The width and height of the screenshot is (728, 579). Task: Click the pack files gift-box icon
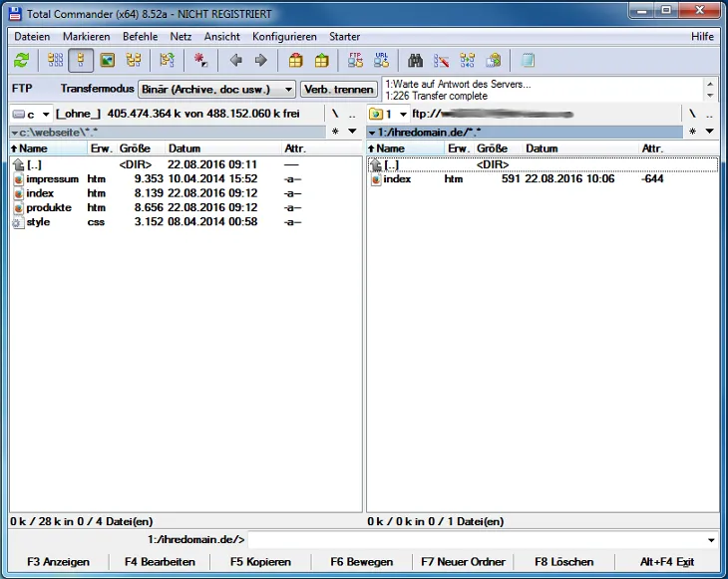pyautogui.click(x=295, y=61)
